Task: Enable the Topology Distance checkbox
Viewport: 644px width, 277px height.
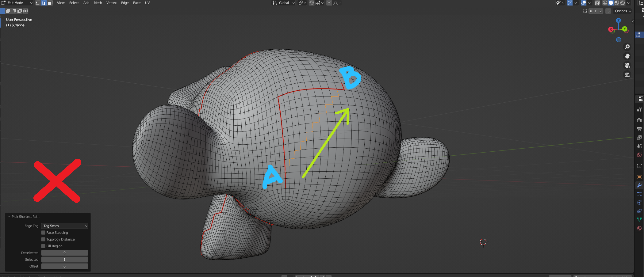Action: tap(43, 239)
